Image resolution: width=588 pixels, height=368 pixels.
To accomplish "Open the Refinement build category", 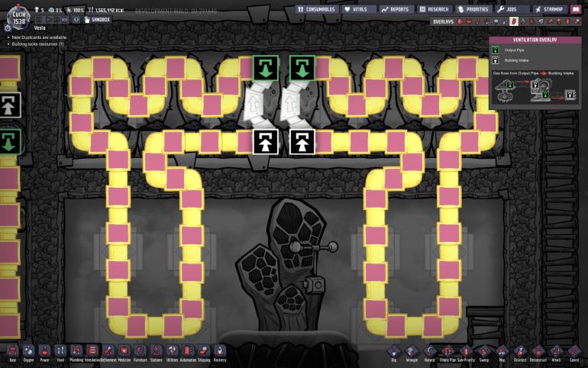I will (108, 353).
